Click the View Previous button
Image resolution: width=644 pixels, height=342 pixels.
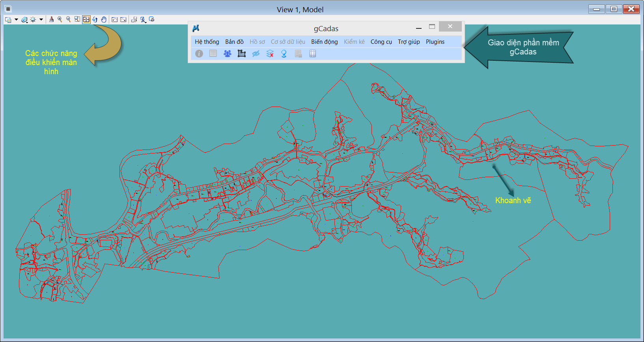tap(114, 19)
